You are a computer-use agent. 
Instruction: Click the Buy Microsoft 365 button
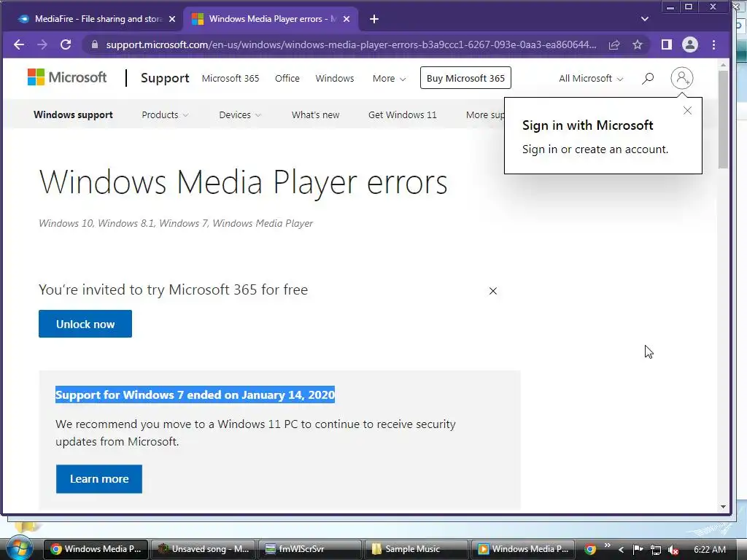click(x=465, y=78)
